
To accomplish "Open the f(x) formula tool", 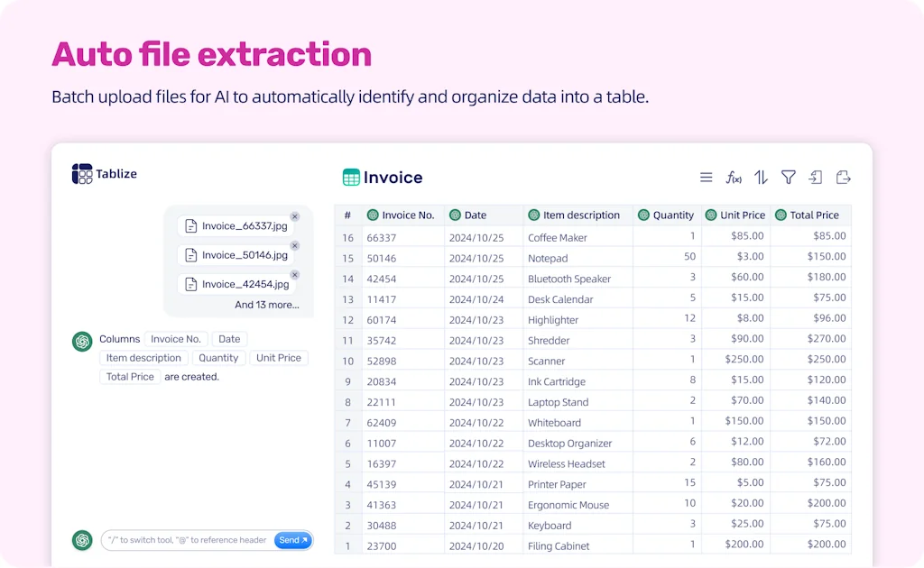I will [x=734, y=178].
